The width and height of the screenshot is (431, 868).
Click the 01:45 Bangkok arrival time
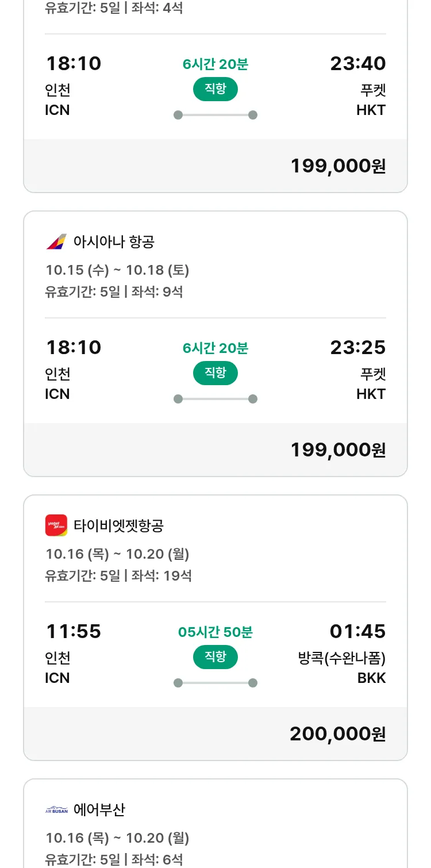[x=357, y=632]
